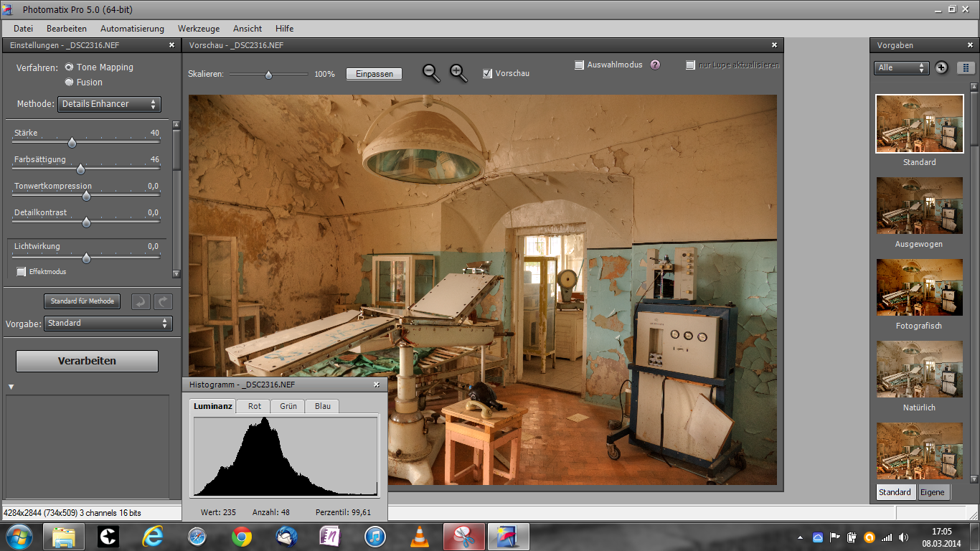
Task: Select the Eigene presets tab
Action: [x=933, y=492]
